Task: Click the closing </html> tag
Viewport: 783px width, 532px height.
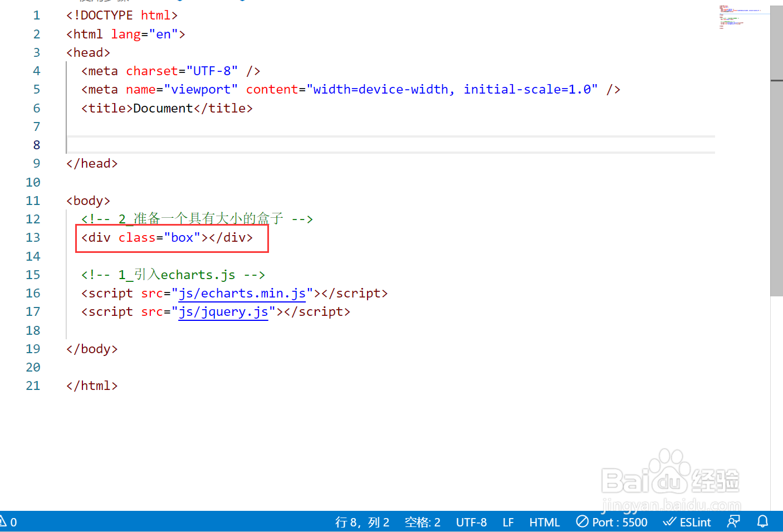Action: [92, 385]
